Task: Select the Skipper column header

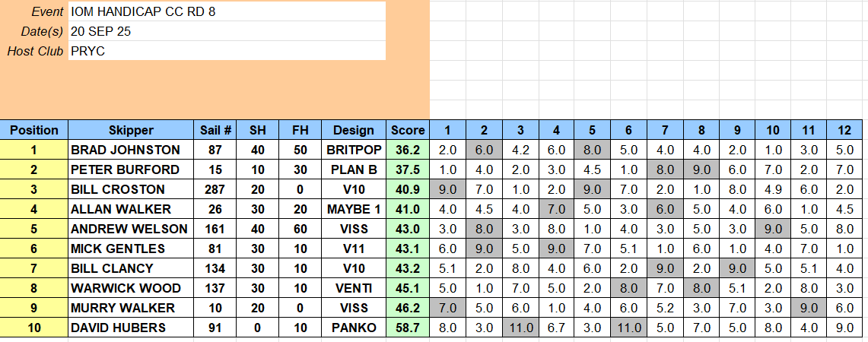Action: (131, 130)
